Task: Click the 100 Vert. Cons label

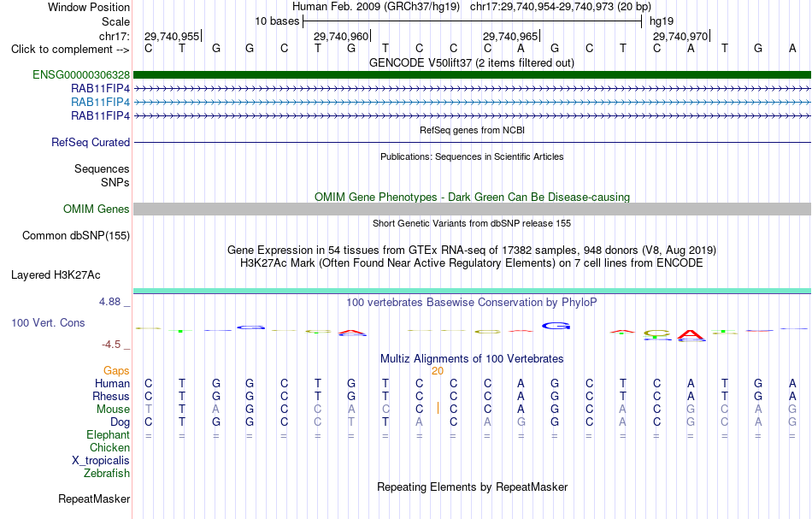Action: click(x=48, y=323)
